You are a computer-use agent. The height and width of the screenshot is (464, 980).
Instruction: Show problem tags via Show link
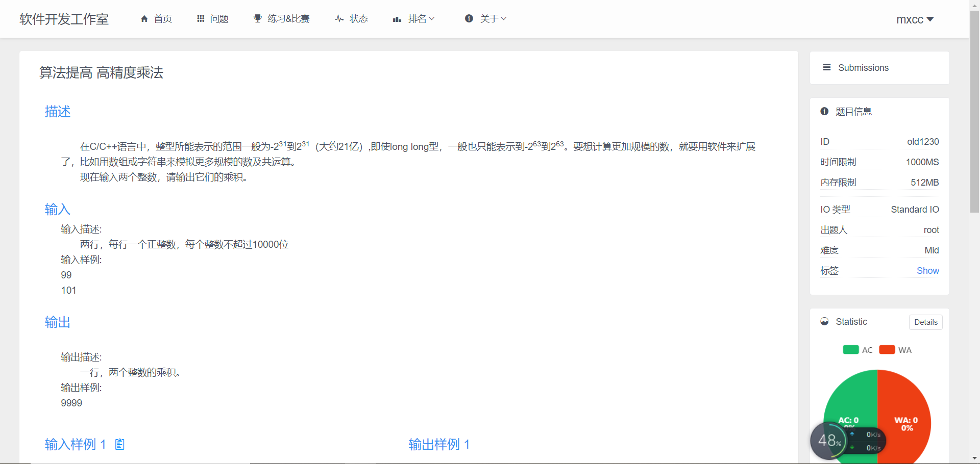(928, 270)
